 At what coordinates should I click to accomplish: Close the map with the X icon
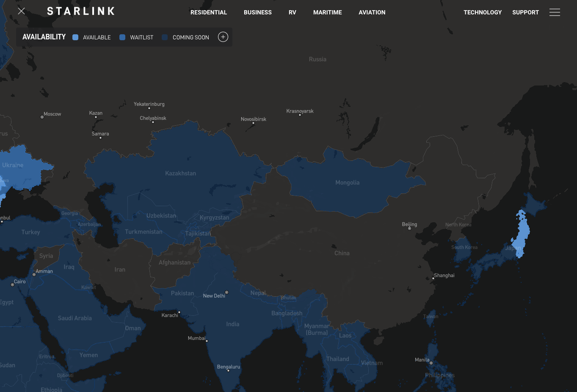coord(21,11)
